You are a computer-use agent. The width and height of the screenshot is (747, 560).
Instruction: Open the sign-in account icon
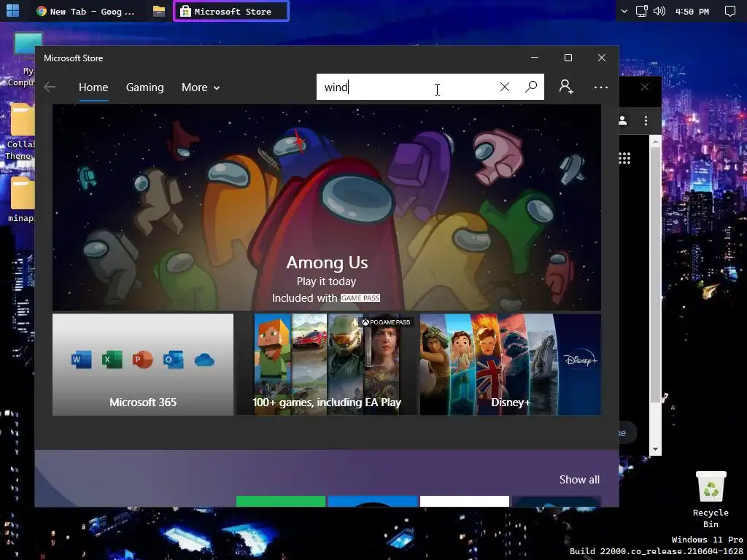[566, 87]
